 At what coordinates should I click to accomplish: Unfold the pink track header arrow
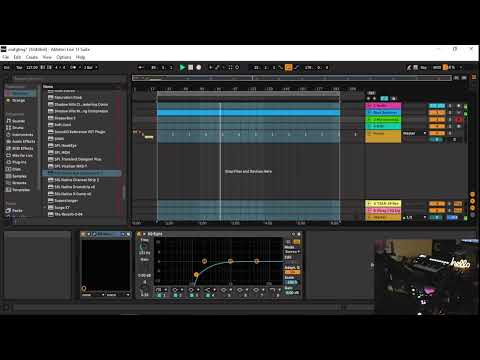[369, 106]
